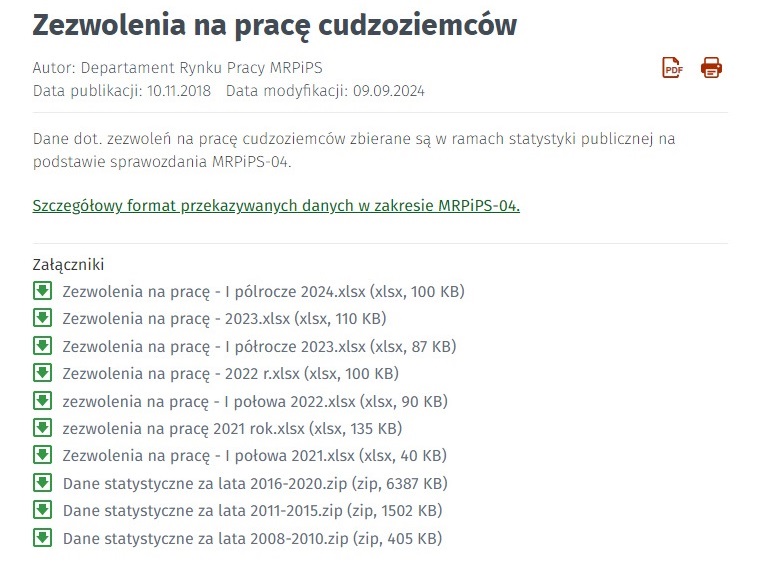Click download icon for I połowa 2021 file
769x564 pixels.
[42, 455]
